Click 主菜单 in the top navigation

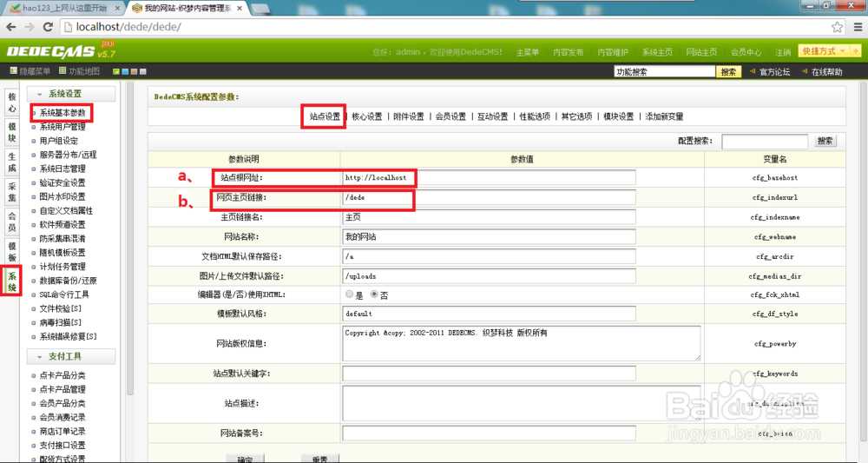tap(527, 52)
